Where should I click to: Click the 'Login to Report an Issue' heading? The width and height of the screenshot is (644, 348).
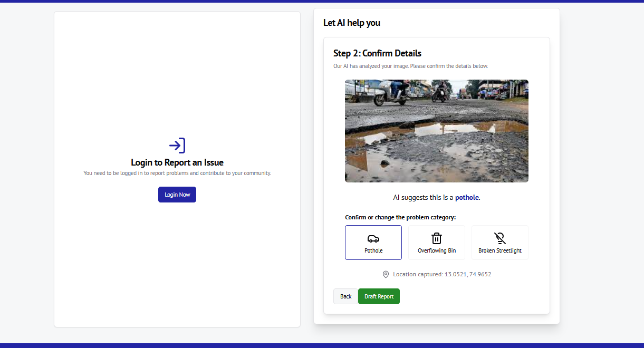pyautogui.click(x=177, y=162)
